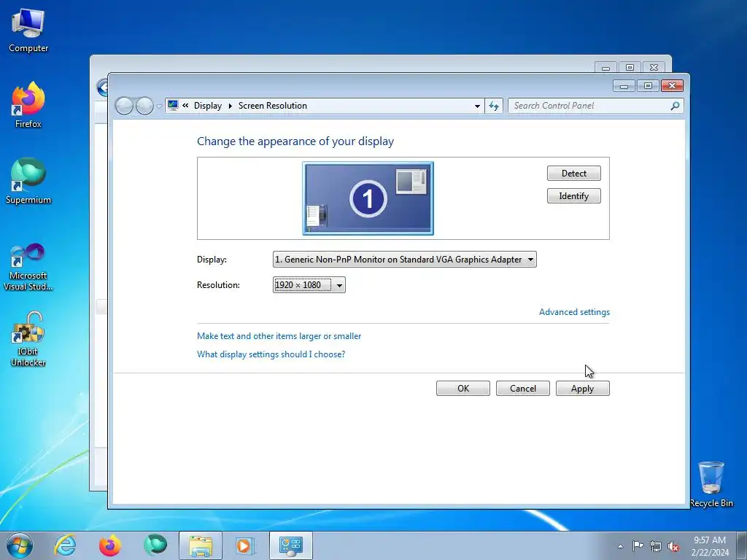Select the Control Panel taskbar button

click(291, 545)
